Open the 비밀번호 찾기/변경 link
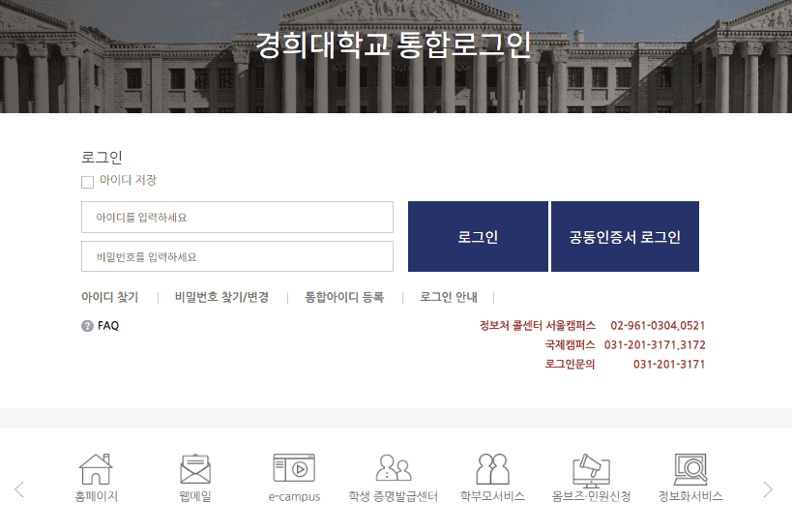Image resolution: width=792 pixels, height=532 pixels. [x=221, y=297]
